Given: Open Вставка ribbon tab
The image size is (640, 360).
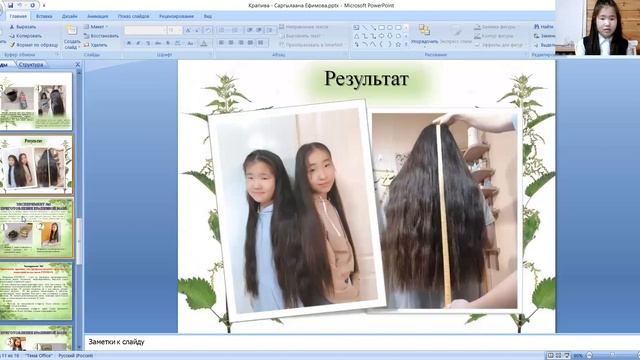Looking at the screenshot, I should [44, 16].
